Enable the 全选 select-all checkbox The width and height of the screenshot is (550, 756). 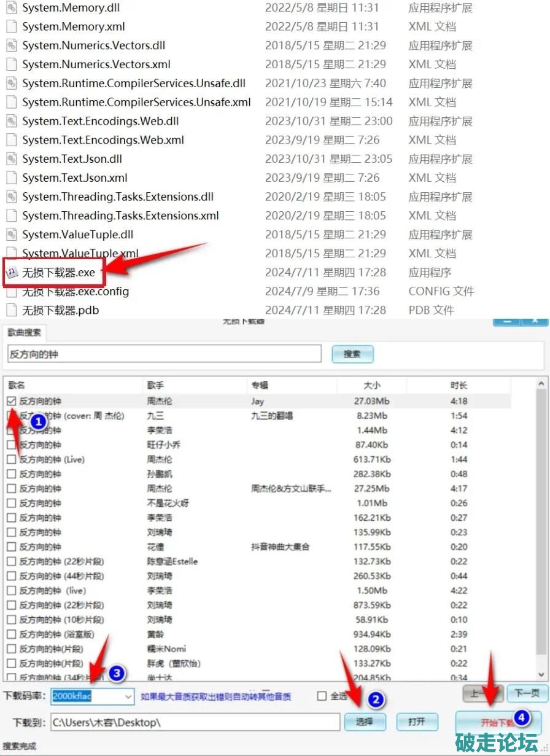pos(322,696)
